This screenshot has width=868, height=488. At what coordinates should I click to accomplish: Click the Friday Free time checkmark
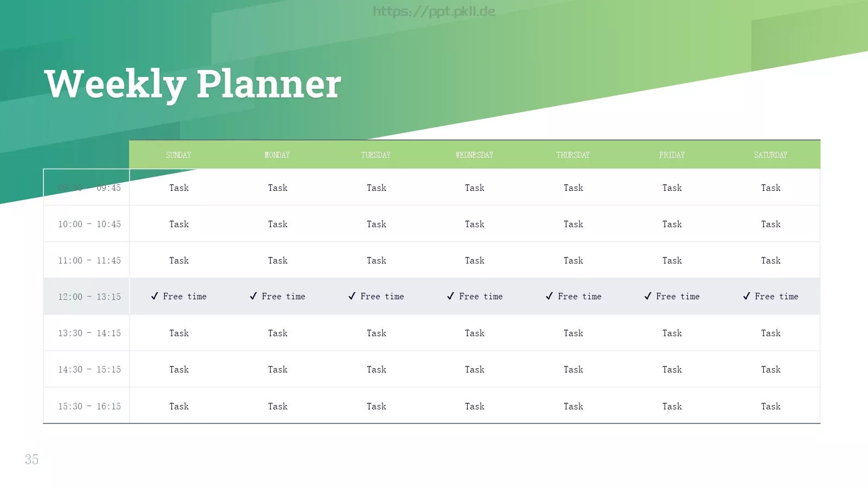648,296
